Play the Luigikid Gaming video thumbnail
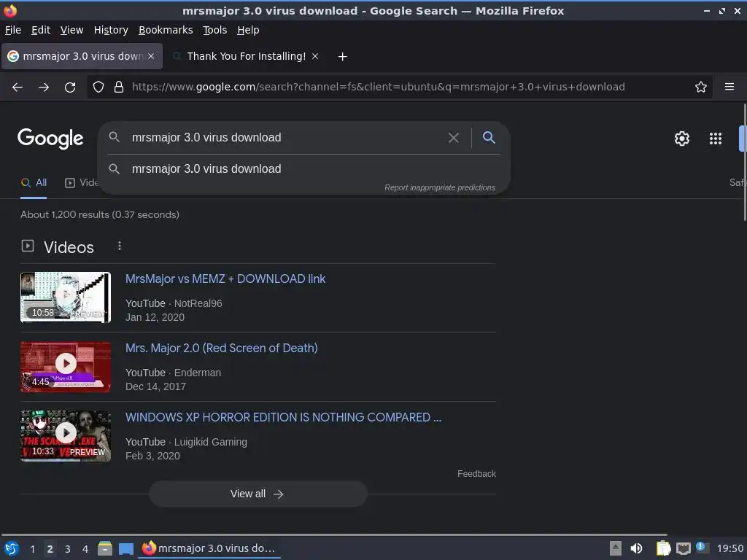The height and width of the screenshot is (560, 747). [x=66, y=436]
